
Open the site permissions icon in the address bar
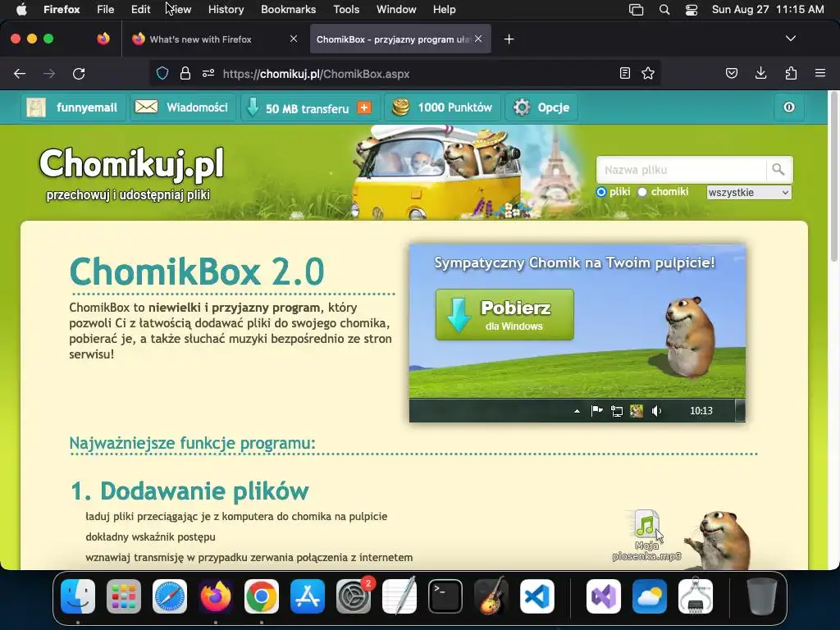click(208, 73)
